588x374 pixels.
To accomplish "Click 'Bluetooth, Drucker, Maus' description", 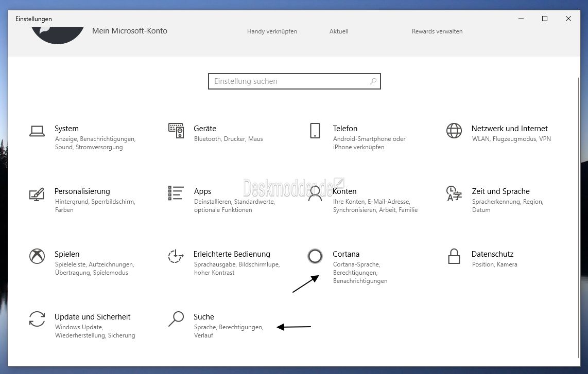I will [229, 139].
